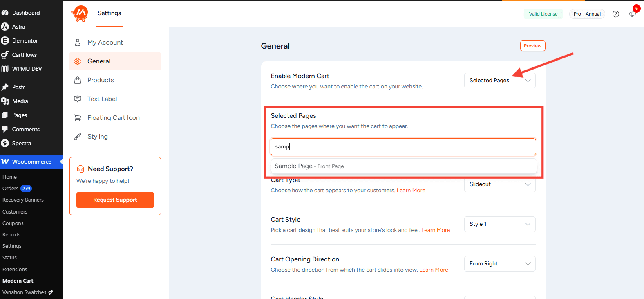Click the My Account person icon

pyautogui.click(x=78, y=43)
